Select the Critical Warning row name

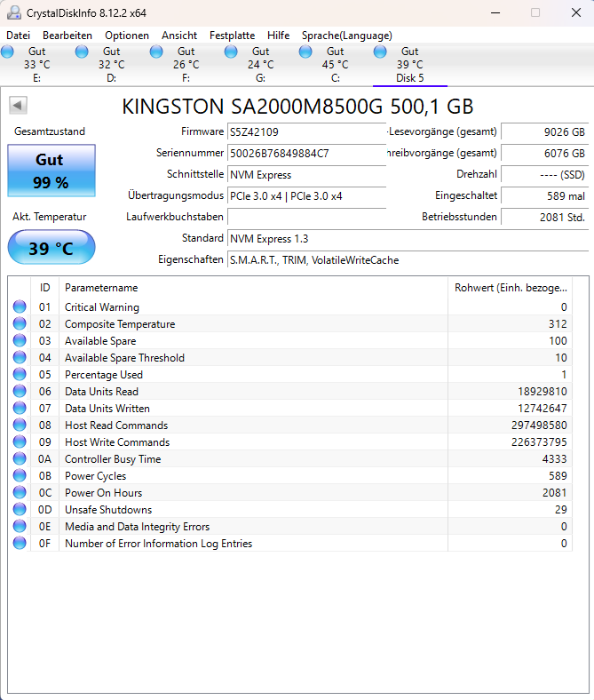click(102, 307)
